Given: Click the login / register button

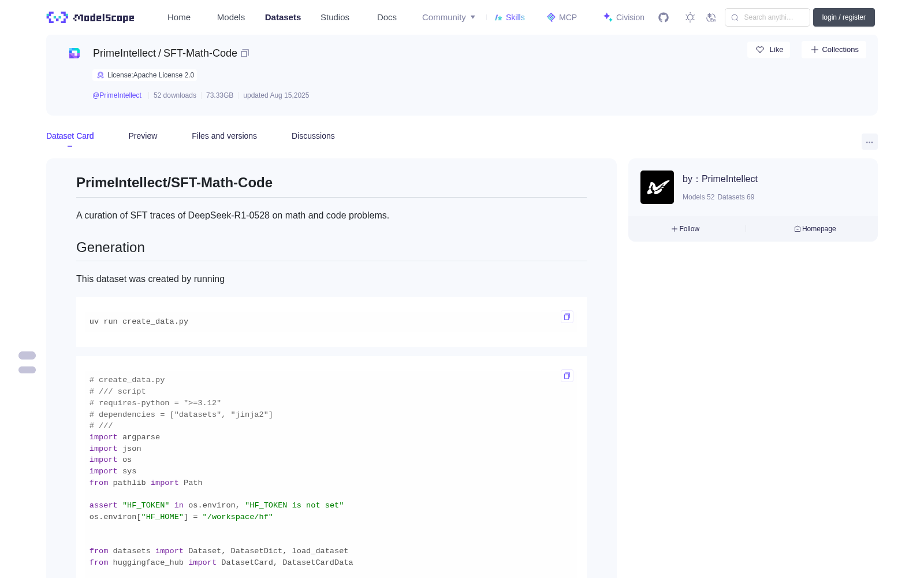Looking at the screenshot, I should pos(844,17).
